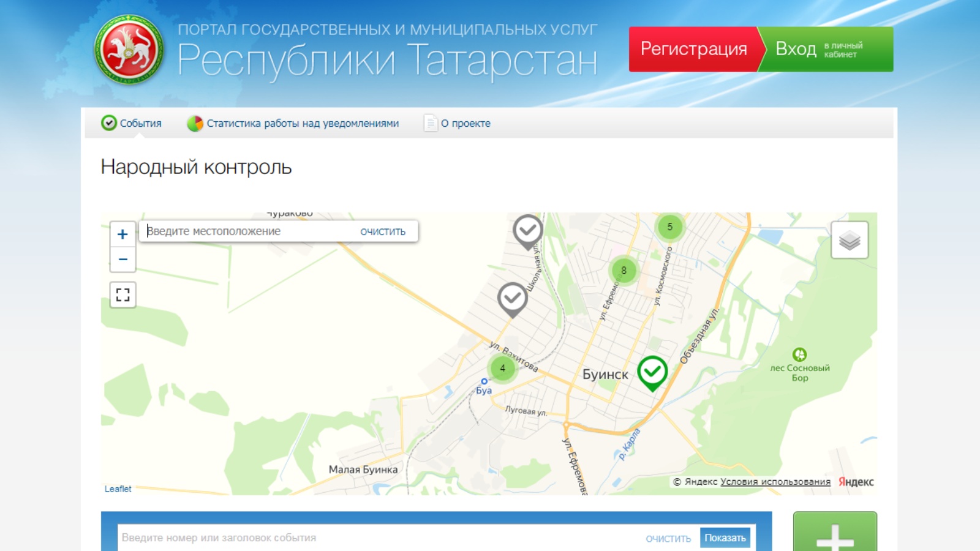Image resolution: width=980 pixels, height=551 pixels.
Task: Open the События tab
Action: [132, 123]
